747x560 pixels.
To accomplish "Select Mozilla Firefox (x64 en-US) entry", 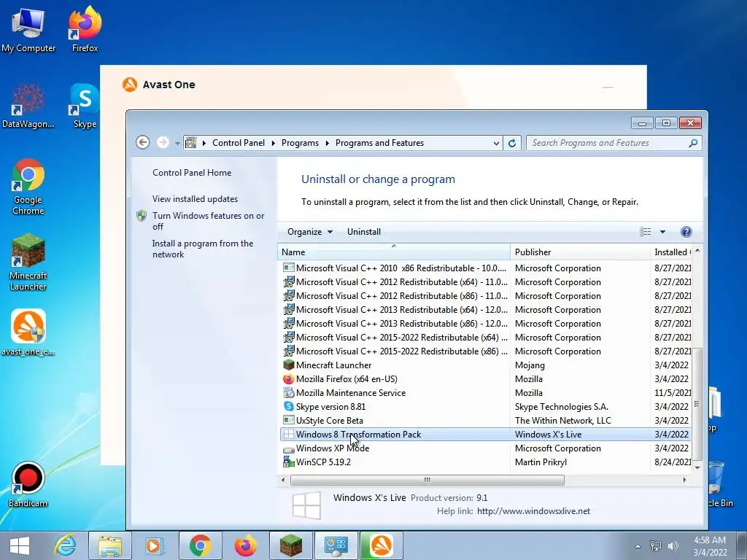I will tap(485, 379).
